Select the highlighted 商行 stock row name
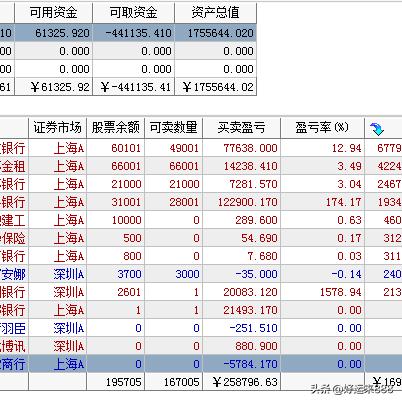This screenshot has width=402, height=403. click(14, 364)
